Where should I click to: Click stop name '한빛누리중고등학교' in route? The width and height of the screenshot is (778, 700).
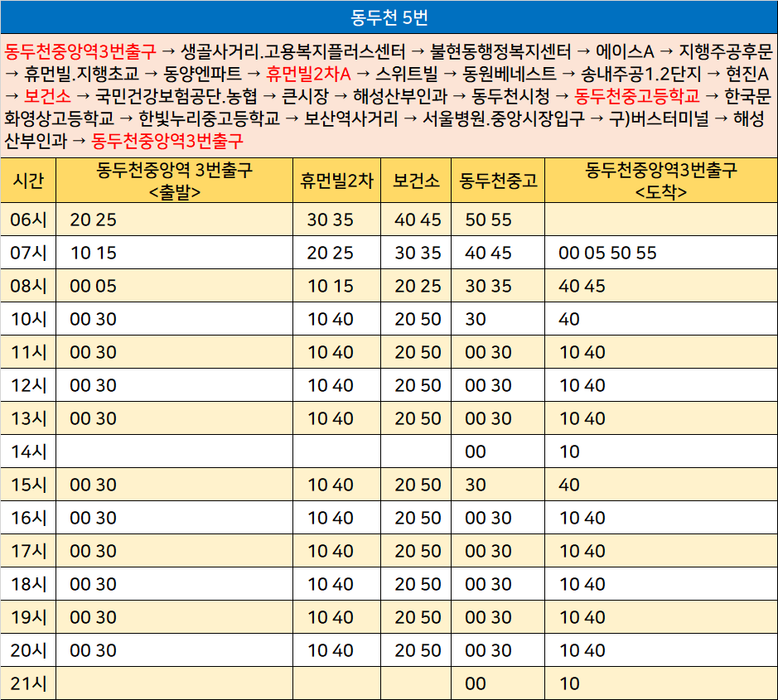pos(209,118)
